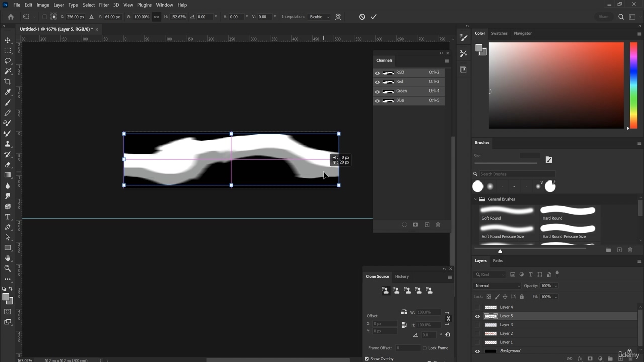Select the Move tool
This screenshot has width=644, height=362.
[8, 40]
